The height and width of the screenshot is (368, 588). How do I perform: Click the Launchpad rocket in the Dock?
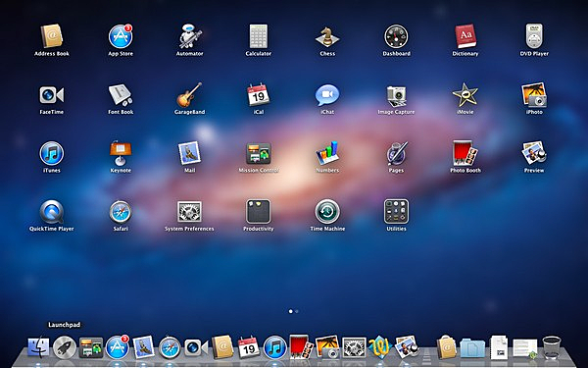pos(65,347)
